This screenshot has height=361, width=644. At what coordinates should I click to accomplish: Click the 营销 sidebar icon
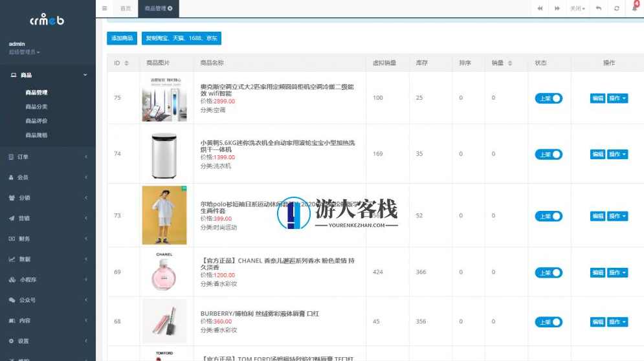12,218
